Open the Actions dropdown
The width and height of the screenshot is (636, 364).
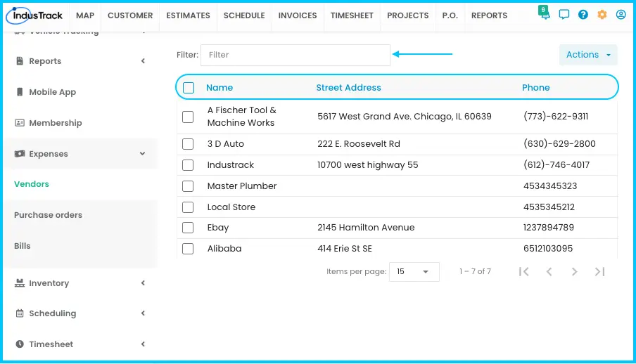coord(588,55)
